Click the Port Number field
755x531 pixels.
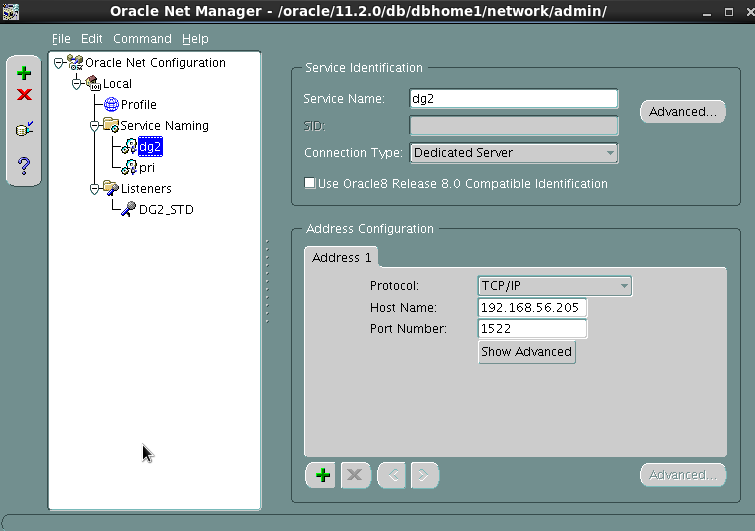pos(532,329)
